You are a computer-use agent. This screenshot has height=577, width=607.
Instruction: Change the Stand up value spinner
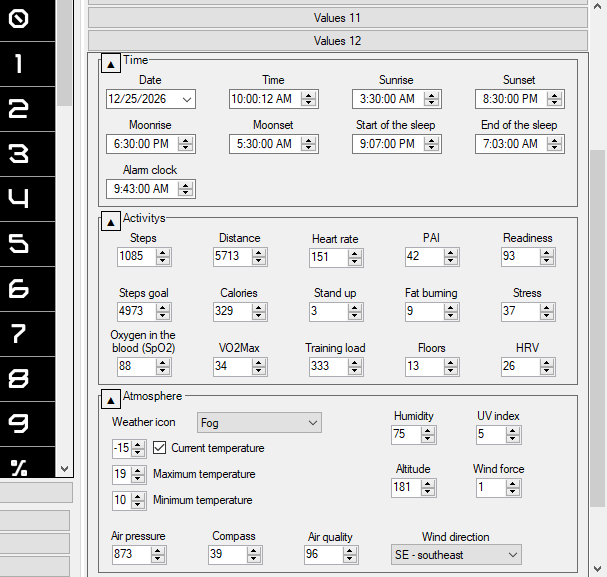(355, 312)
